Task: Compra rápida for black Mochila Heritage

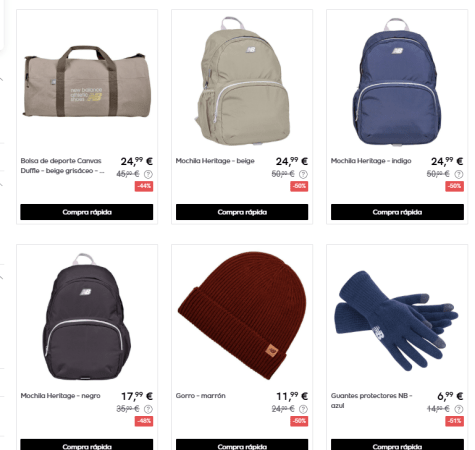Action: tap(87, 445)
